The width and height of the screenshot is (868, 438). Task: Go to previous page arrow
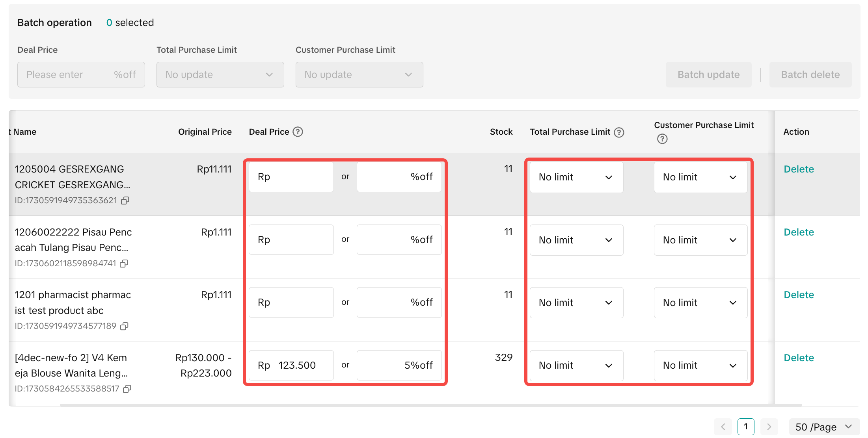[x=723, y=427]
